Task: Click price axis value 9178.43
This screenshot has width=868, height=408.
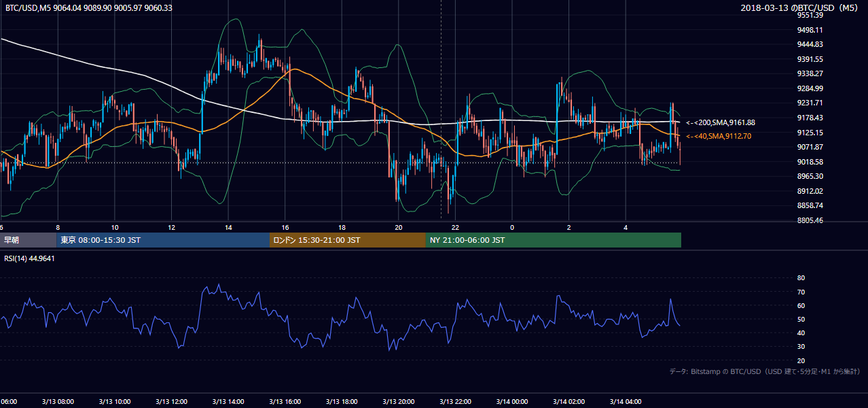Action: click(x=810, y=118)
